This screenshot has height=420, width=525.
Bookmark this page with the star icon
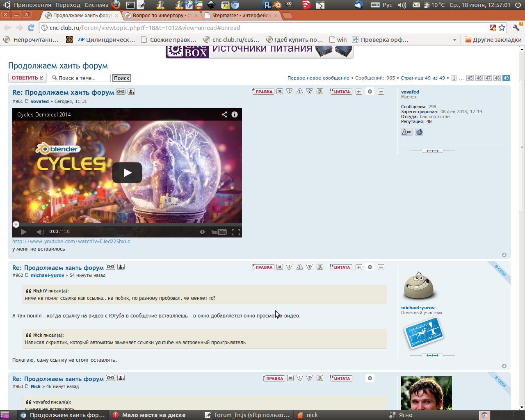pyautogui.click(x=502, y=27)
